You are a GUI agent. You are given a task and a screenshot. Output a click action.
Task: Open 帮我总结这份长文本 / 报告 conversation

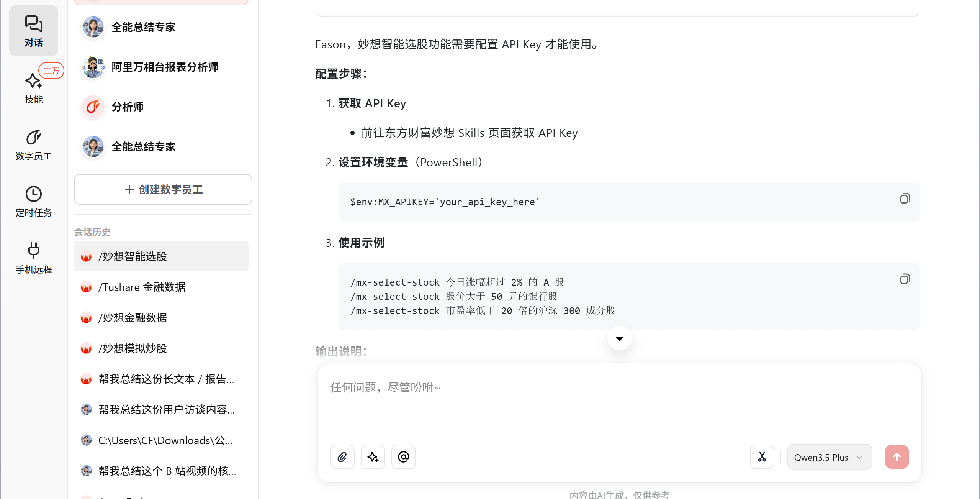pyautogui.click(x=161, y=379)
